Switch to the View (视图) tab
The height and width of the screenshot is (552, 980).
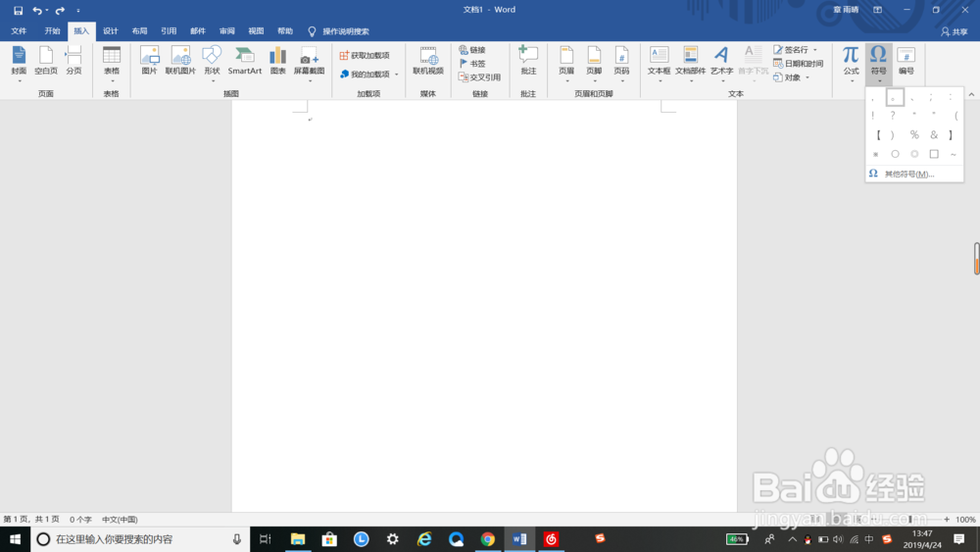pyautogui.click(x=256, y=31)
